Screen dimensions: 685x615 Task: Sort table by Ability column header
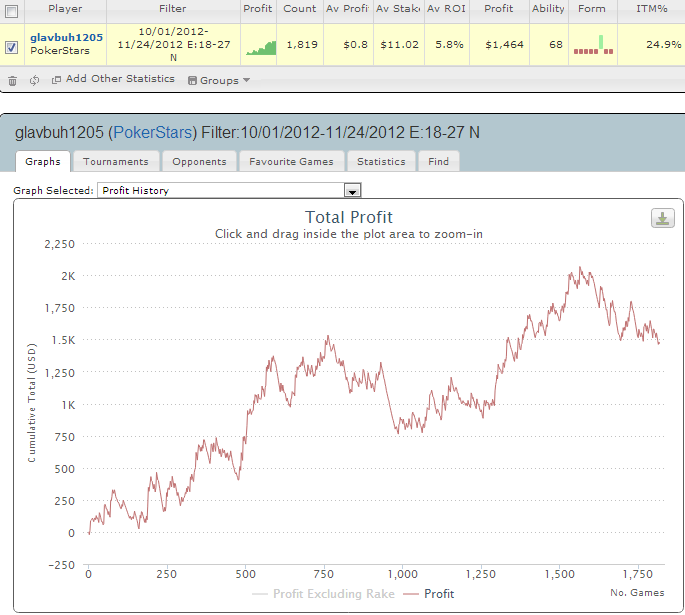[548, 9]
